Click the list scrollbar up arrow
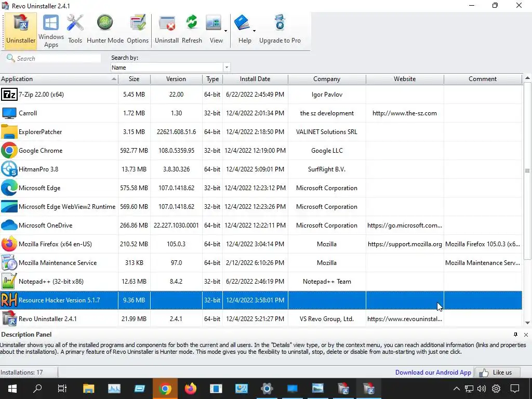 527,78
